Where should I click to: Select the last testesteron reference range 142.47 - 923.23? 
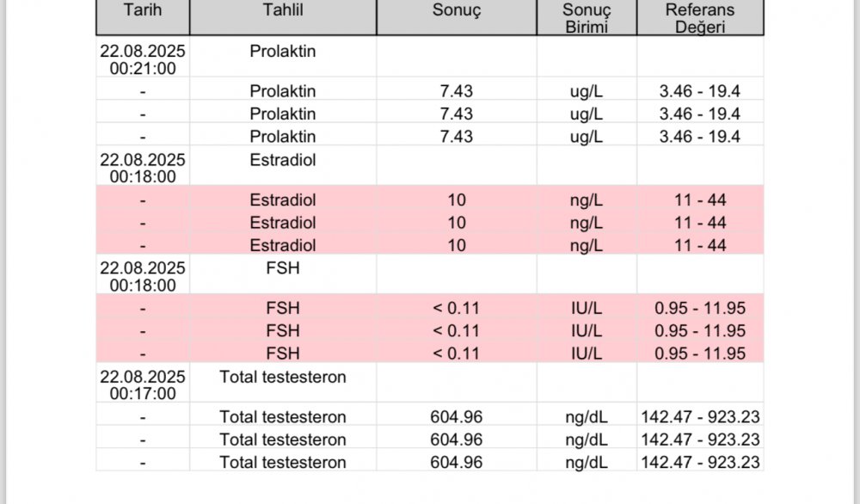(x=700, y=463)
